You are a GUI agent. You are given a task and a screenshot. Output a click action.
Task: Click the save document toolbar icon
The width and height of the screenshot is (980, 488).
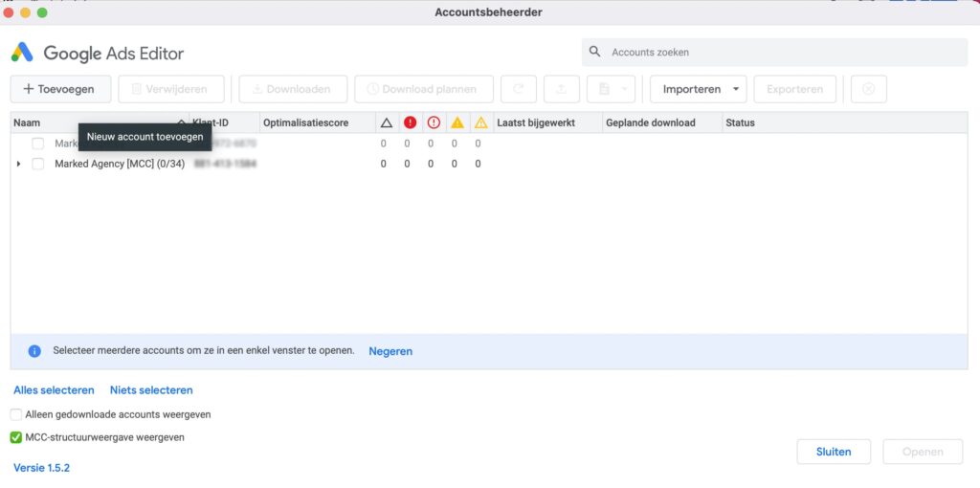point(605,89)
